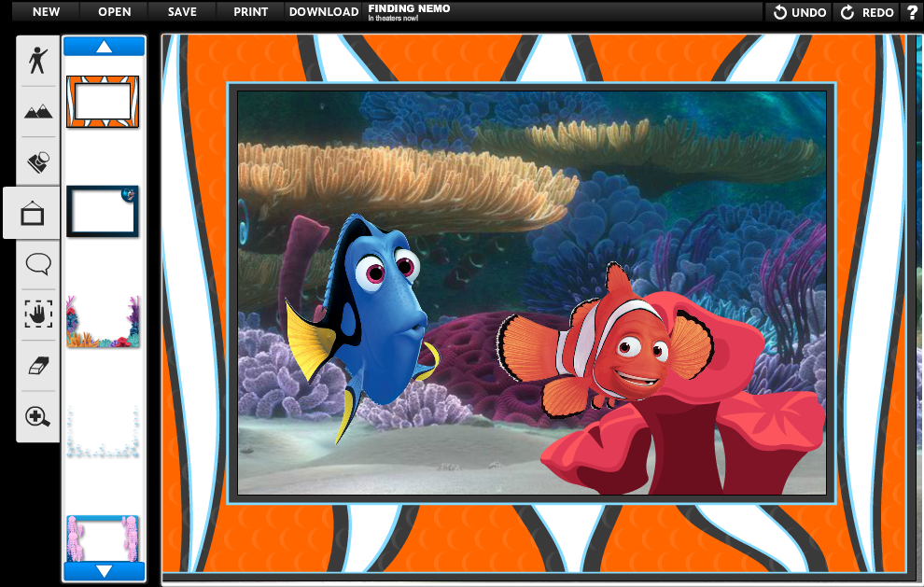Viewport: 924px width, 587px height.
Task: Open the speech bubble tool
Action: tap(38, 264)
